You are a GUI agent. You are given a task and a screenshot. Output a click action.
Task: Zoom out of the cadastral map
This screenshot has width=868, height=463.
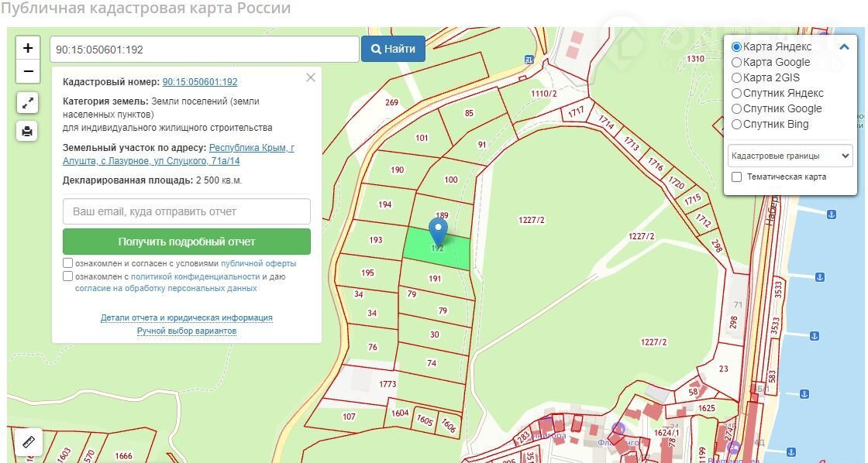pyautogui.click(x=28, y=71)
